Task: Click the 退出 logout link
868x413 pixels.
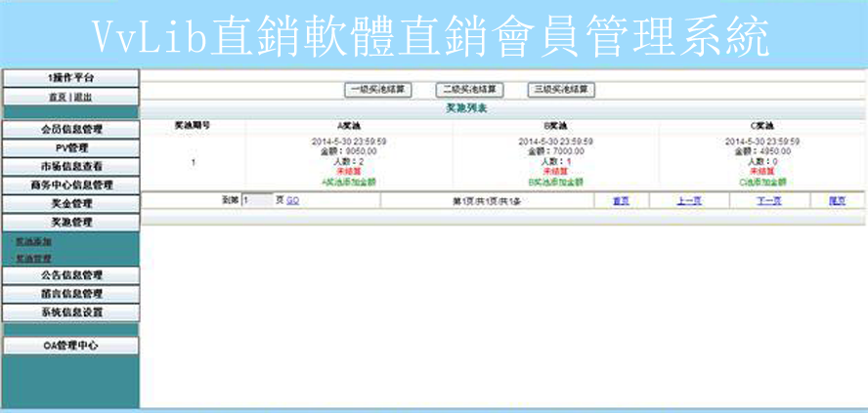Action: (84, 98)
